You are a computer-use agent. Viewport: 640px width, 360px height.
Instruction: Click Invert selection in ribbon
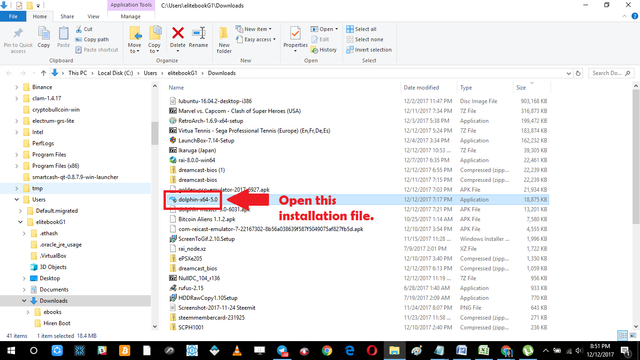(369, 50)
